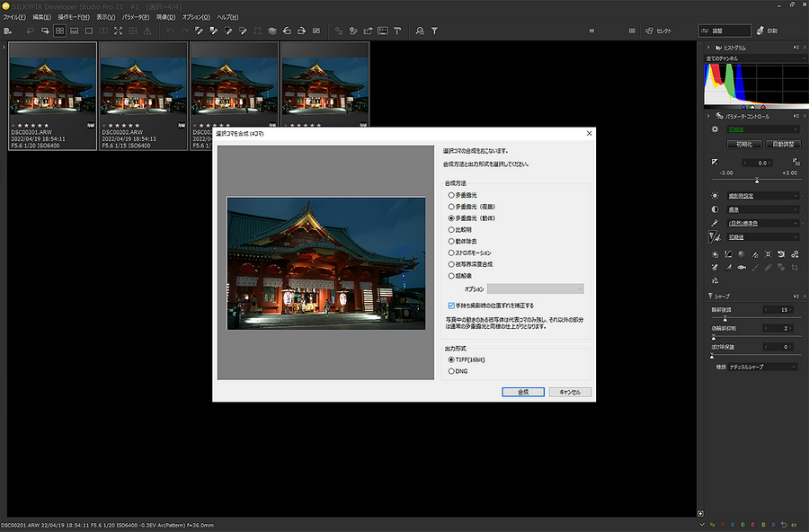Click the filter funnel icon in toolbar
Image resolution: width=809 pixels, height=532 pixels.
[434, 31]
